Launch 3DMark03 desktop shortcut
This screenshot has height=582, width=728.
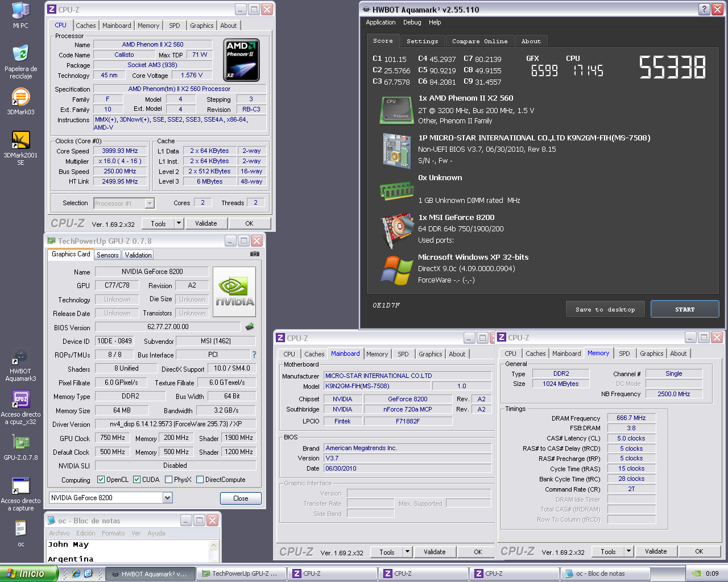(x=20, y=101)
